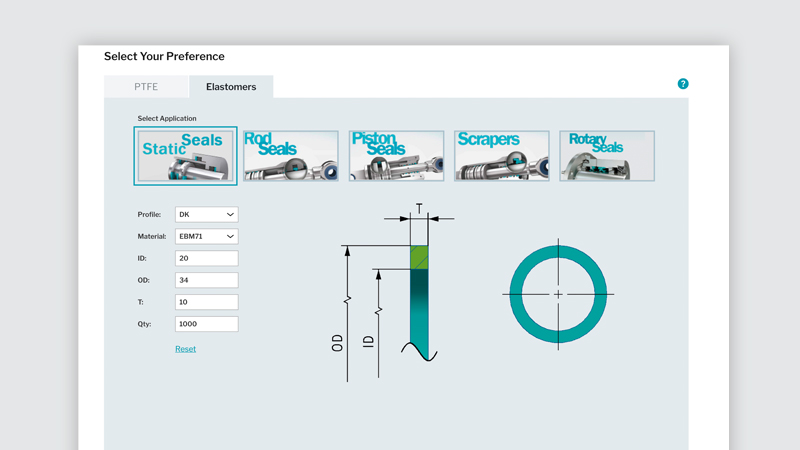This screenshot has height=450, width=800.
Task: Choose the Rod Seals application image
Action: click(291, 156)
